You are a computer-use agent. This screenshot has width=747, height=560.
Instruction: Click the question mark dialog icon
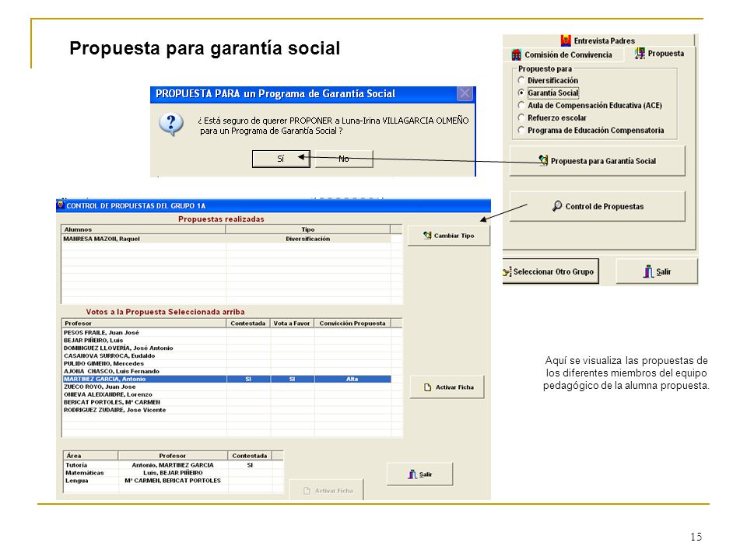tap(170, 124)
